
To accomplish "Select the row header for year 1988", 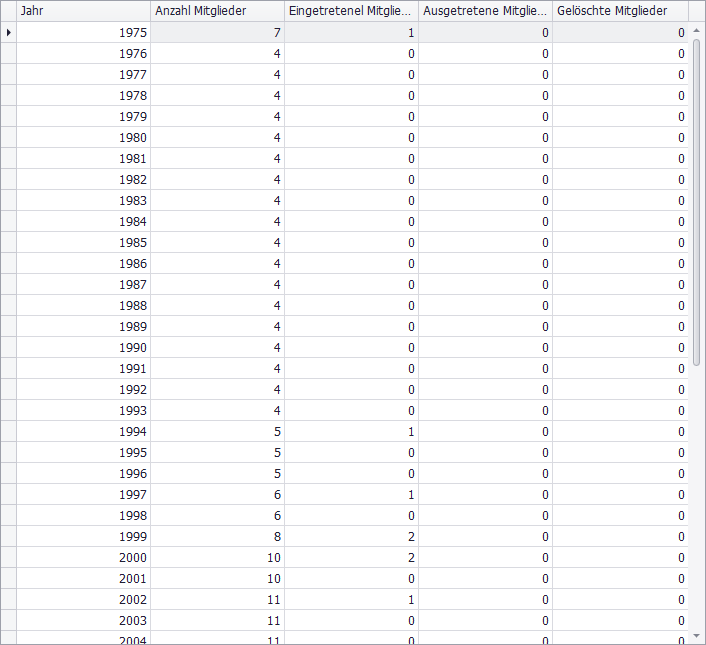I will tap(8, 306).
